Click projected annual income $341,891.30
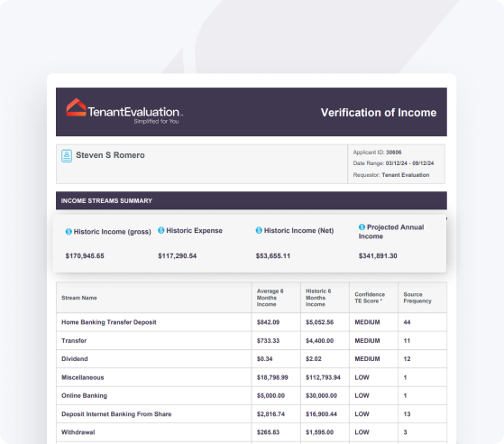Image resolution: width=504 pixels, height=444 pixels. tap(378, 256)
